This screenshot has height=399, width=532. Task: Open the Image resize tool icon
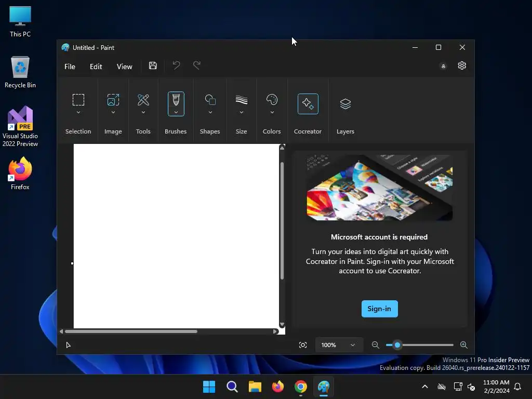tap(113, 100)
